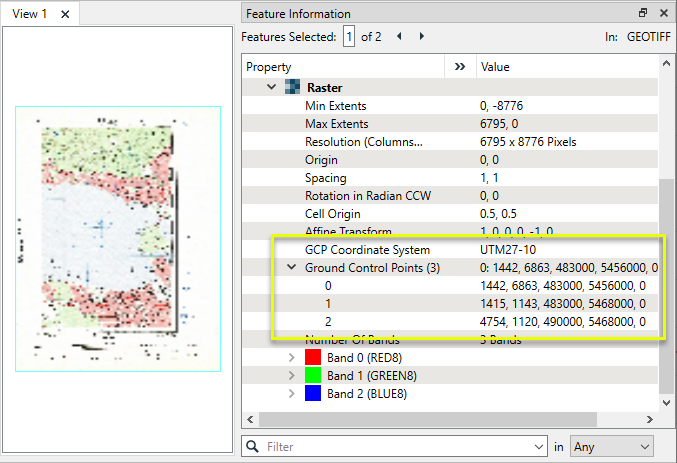Click the Raster checkered icon
Screen dimensions: 677x463
(293, 88)
